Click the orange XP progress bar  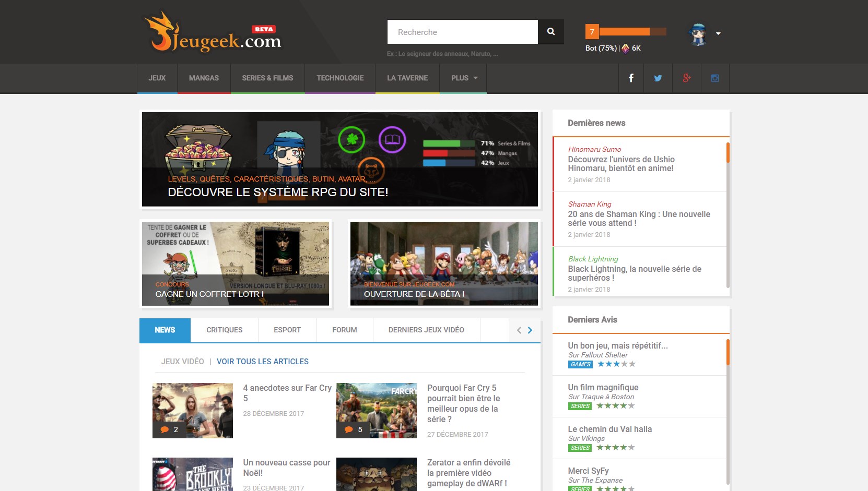(x=632, y=32)
